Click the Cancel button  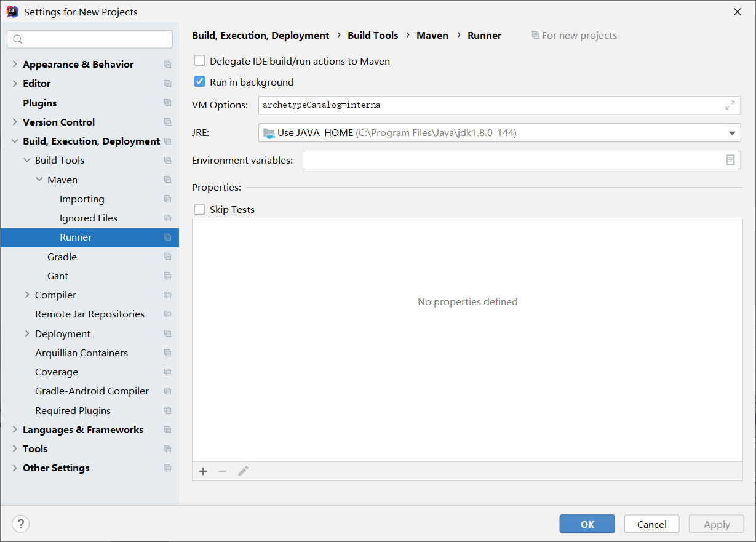pyautogui.click(x=651, y=524)
